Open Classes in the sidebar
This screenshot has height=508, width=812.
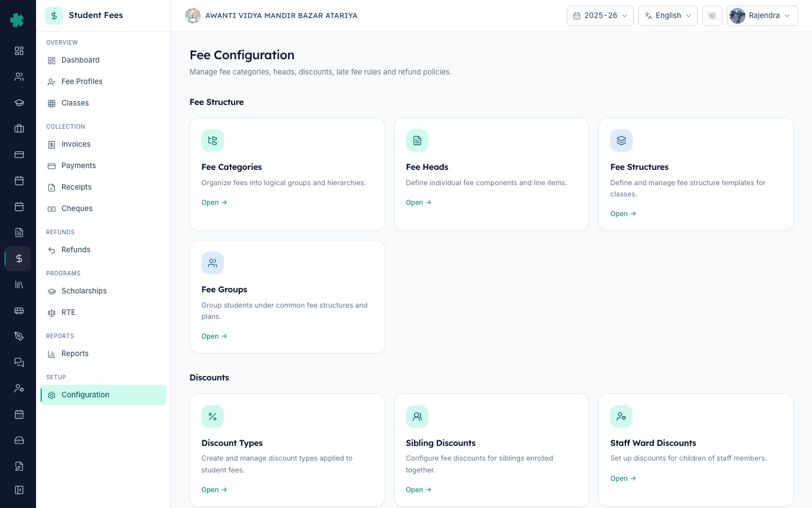click(103, 103)
